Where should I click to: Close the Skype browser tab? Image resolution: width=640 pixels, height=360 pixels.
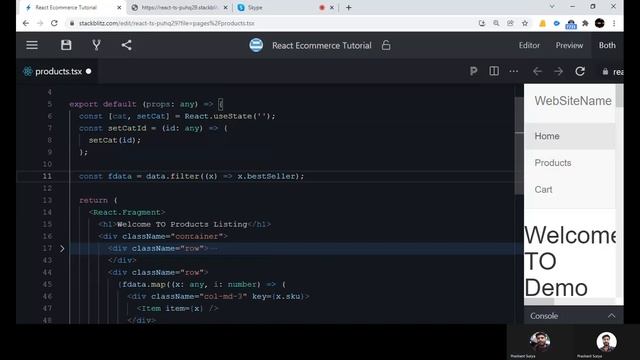point(332,7)
